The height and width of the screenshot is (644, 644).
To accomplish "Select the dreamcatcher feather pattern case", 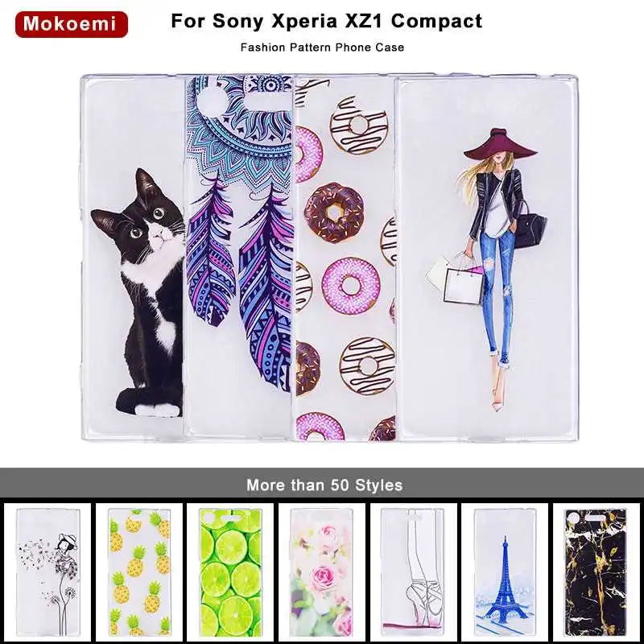I will (x=239, y=257).
